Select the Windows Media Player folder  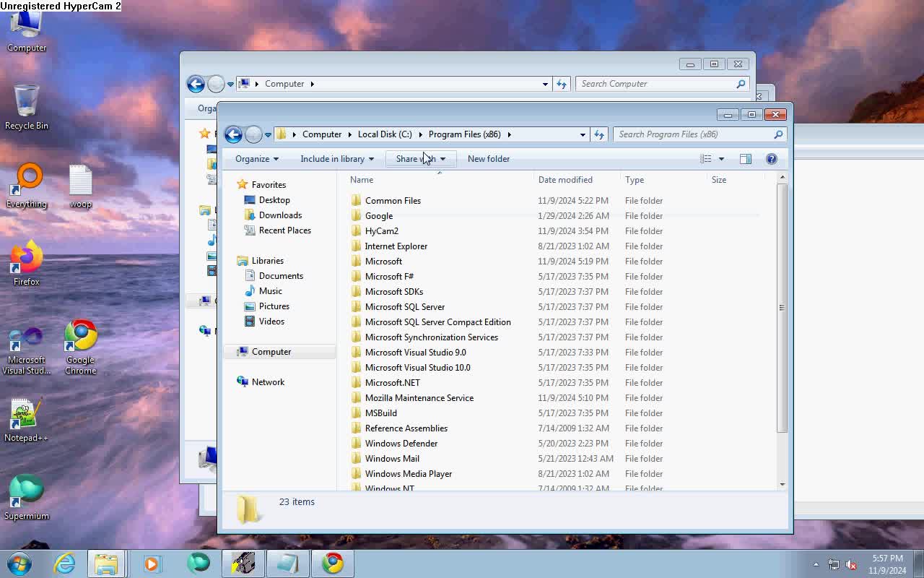click(x=408, y=474)
